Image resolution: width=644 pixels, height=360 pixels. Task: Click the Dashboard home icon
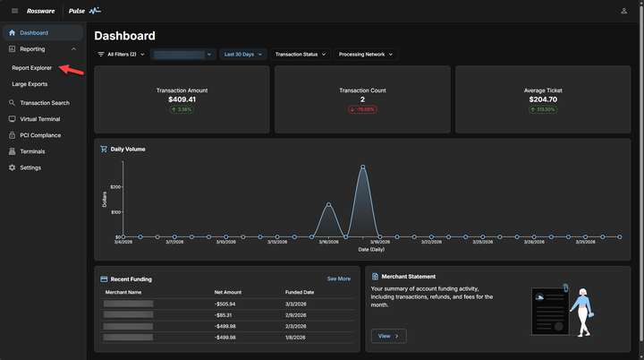12,33
